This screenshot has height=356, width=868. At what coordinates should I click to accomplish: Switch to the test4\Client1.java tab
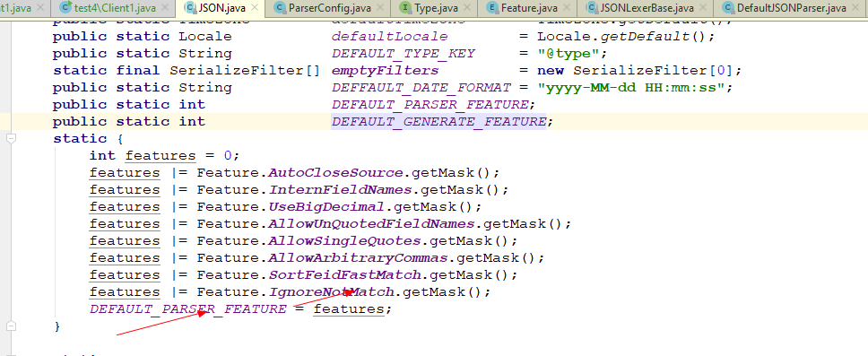tap(115, 8)
